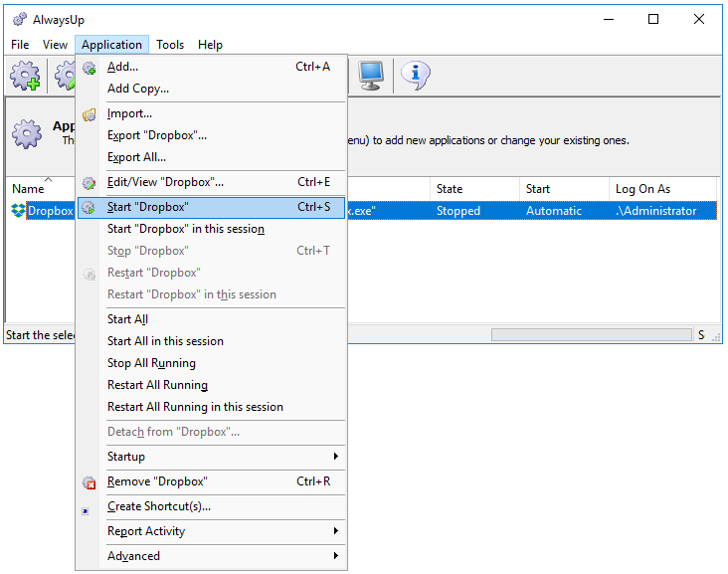Click the .\Administrator cell
728x574 pixels.
[656, 211]
